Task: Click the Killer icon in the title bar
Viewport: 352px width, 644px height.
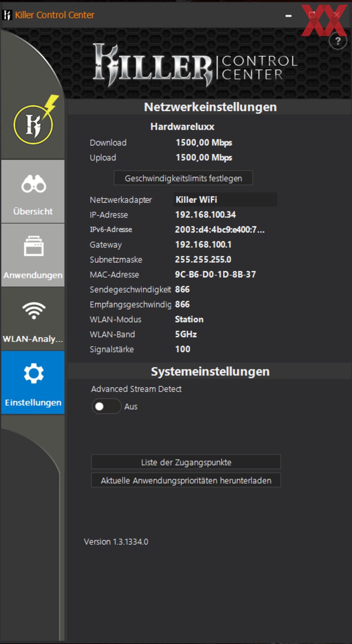Action: 7,15
